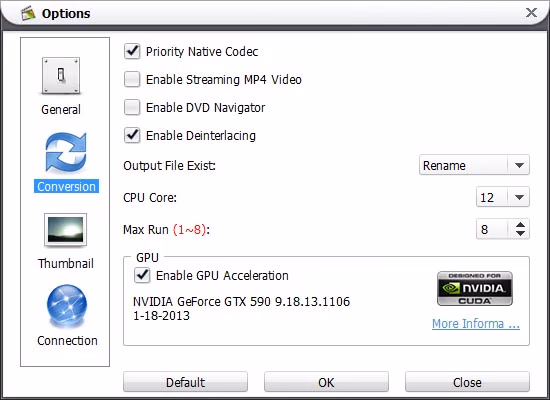Screen dimensions: 550x400
Task: Confirm settings with OK button
Action: click(326, 382)
